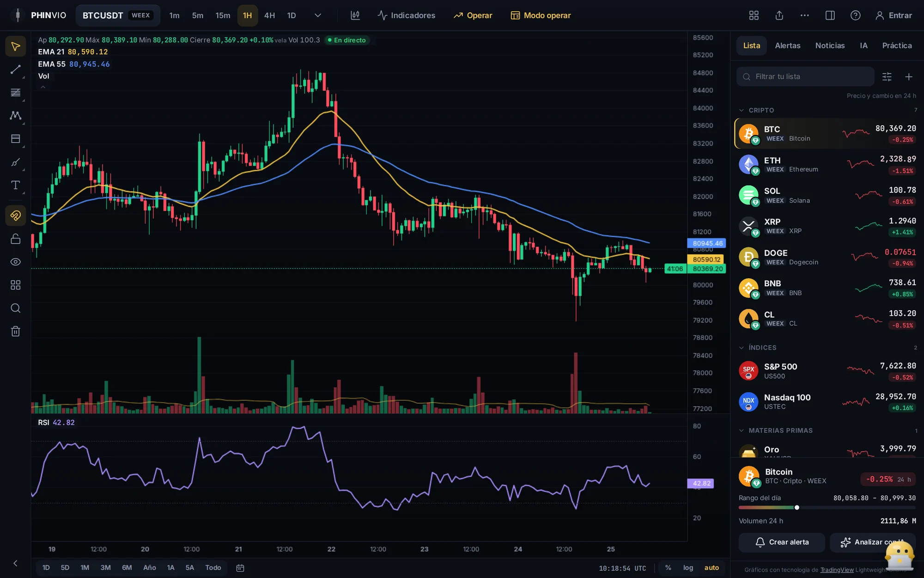Focus the Filtrar tu lista field
This screenshot has width=924, height=578.
tap(805, 76)
